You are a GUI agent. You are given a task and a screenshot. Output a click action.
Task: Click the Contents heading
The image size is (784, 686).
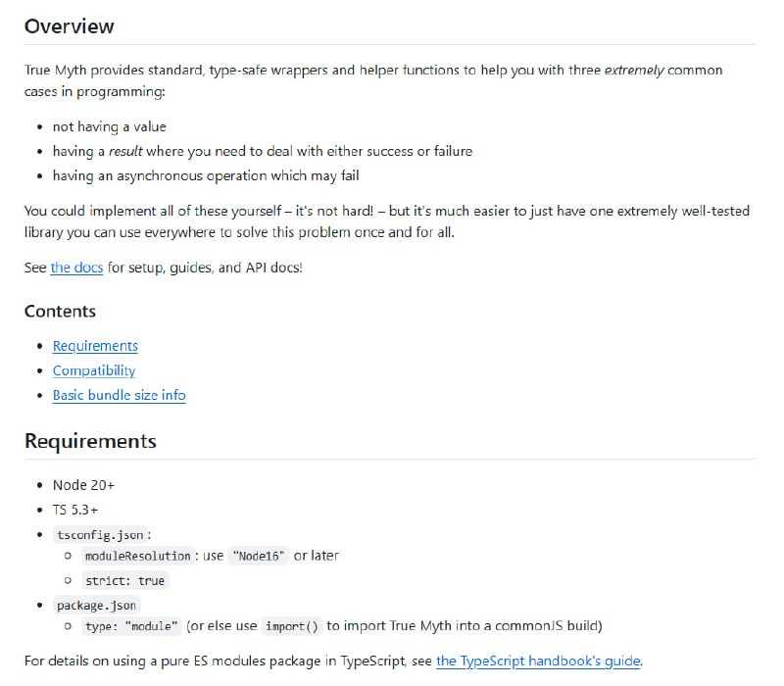[60, 312]
